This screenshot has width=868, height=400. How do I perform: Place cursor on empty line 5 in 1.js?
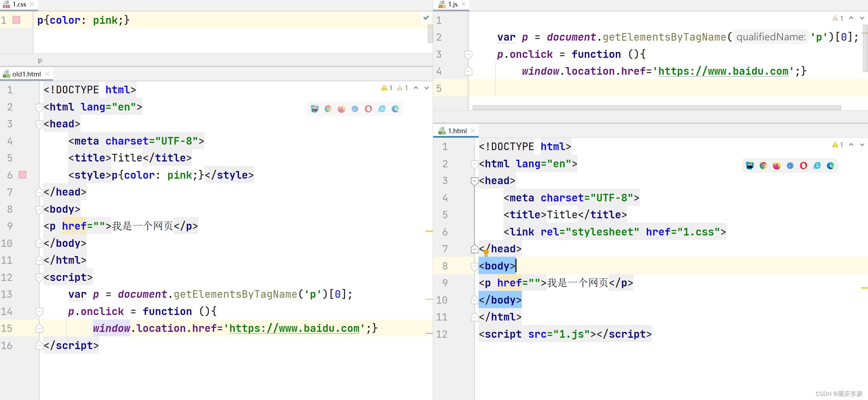(x=668, y=88)
